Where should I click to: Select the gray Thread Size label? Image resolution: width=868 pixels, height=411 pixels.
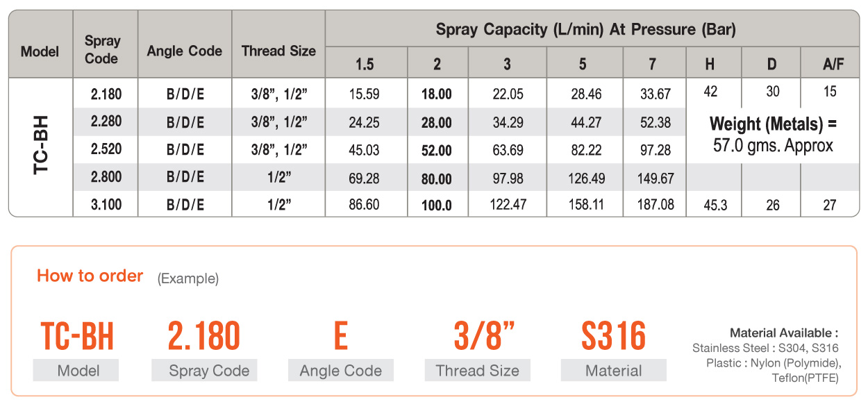pyautogui.click(x=477, y=371)
